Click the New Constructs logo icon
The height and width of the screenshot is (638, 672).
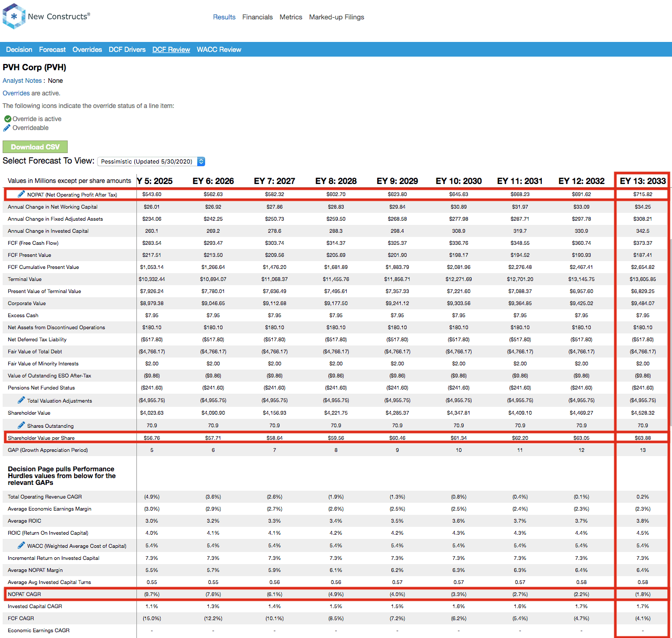14,16
